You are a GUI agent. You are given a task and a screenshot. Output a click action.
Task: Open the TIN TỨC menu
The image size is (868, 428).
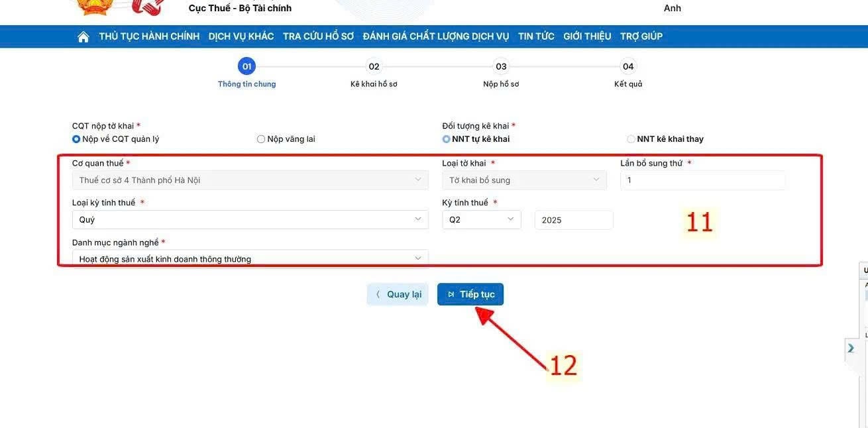click(x=536, y=36)
